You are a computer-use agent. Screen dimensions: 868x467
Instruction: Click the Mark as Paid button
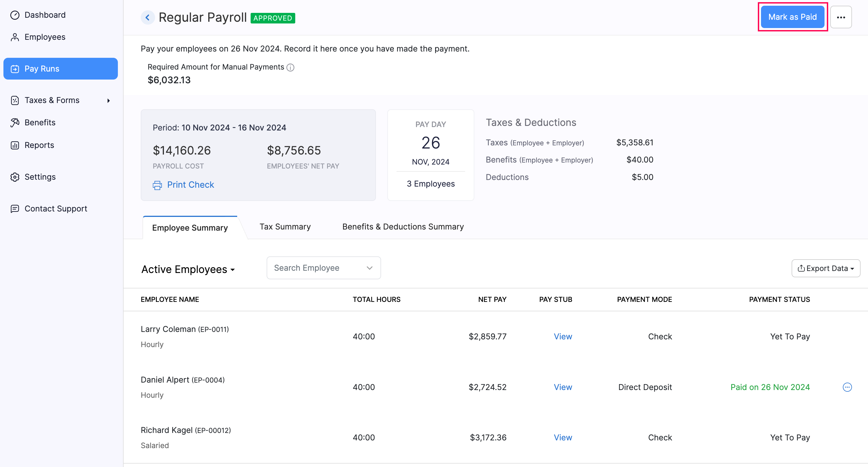[792, 17]
